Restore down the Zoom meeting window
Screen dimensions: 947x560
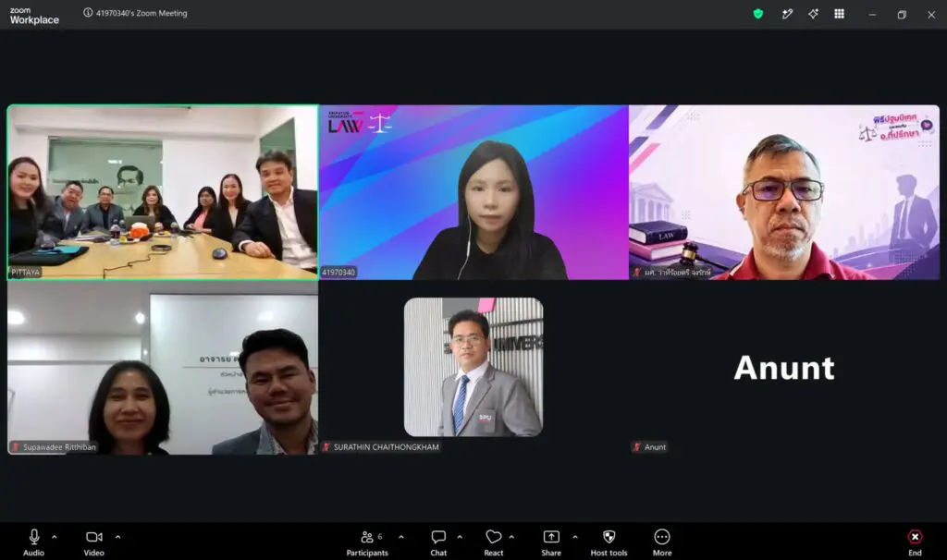click(902, 15)
